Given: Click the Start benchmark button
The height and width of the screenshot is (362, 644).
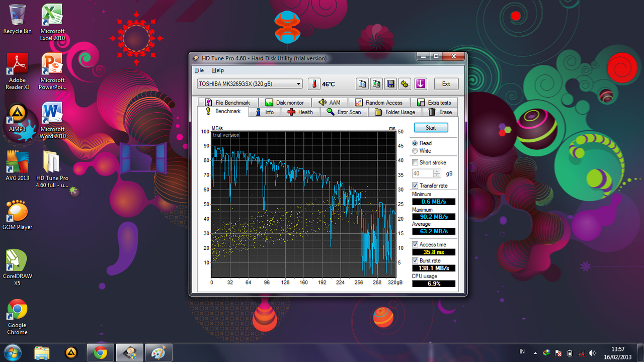Looking at the screenshot, I should [x=431, y=128].
